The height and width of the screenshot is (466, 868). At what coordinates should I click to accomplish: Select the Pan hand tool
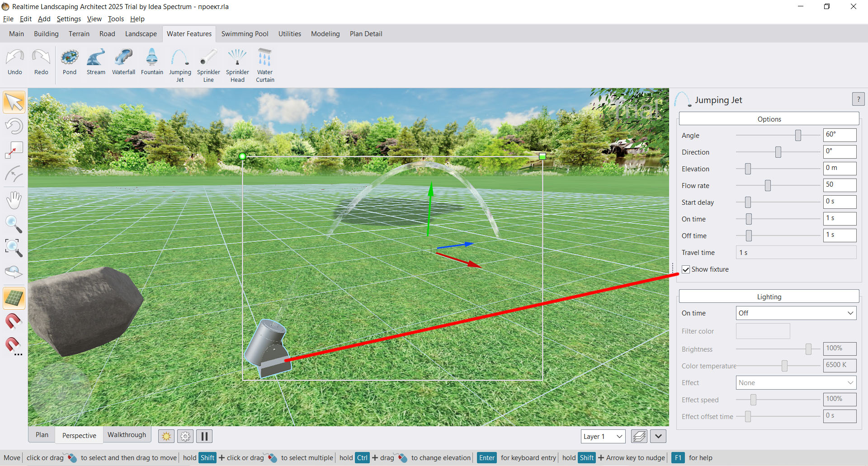(14, 200)
